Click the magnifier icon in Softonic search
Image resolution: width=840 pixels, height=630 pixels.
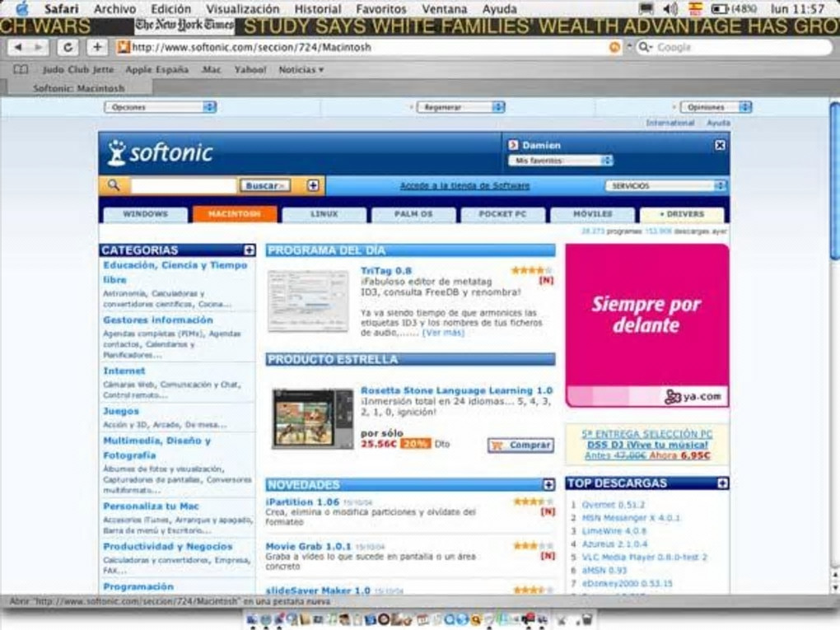click(x=114, y=185)
